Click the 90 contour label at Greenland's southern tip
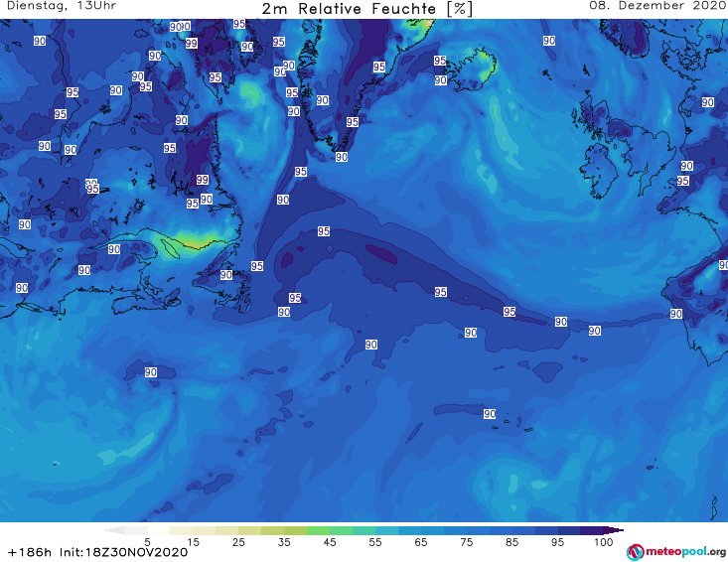This screenshot has width=728, height=562. click(342, 157)
